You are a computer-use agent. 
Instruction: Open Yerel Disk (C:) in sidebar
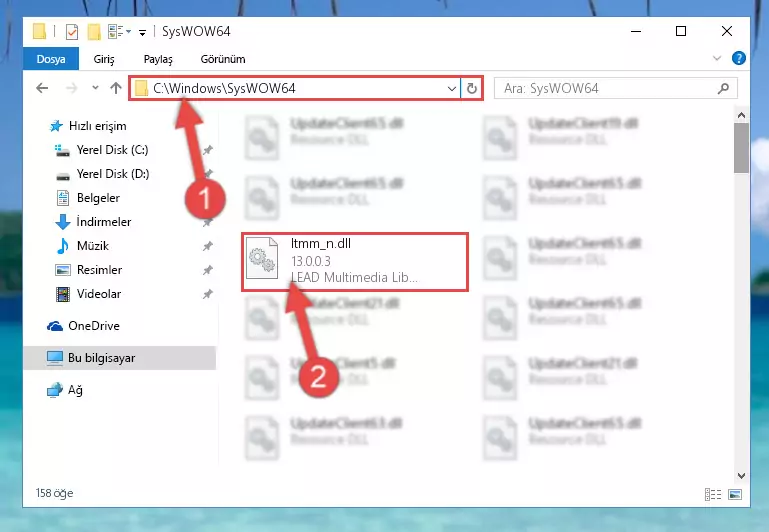click(112, 150)
